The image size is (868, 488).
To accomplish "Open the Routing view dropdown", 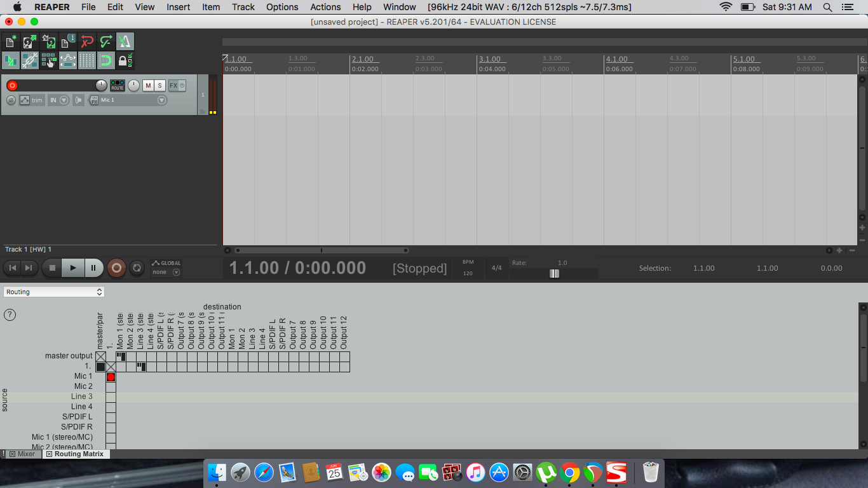I will pos(54,292).
